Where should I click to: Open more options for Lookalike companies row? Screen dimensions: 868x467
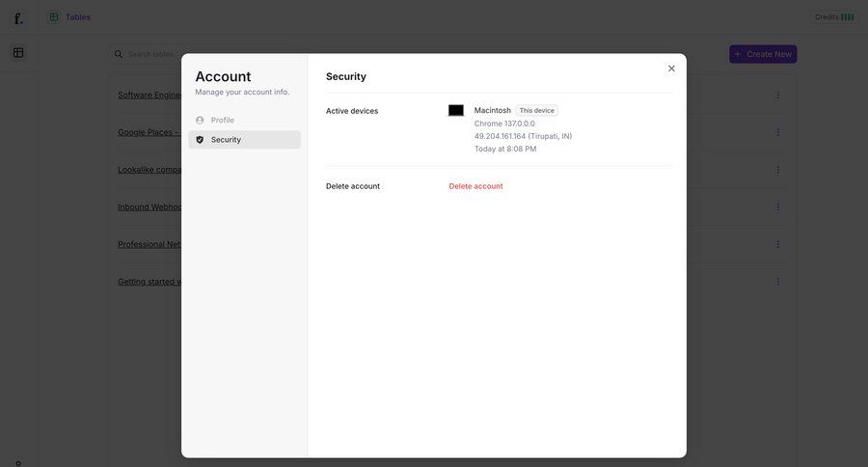(777, 170)
